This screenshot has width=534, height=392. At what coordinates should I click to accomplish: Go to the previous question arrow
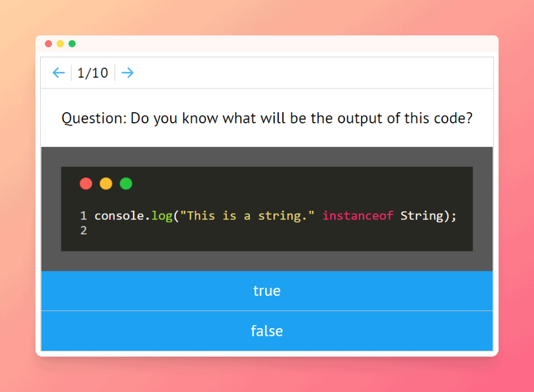(58, 73)
